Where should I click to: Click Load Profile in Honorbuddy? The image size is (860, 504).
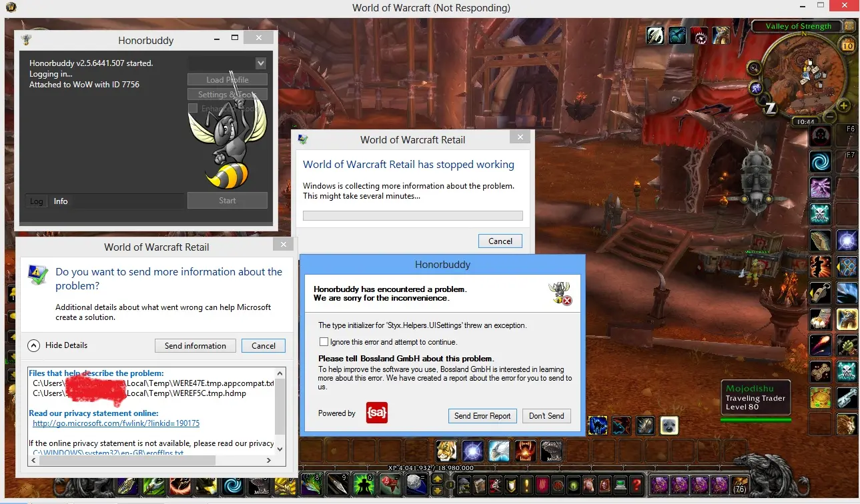point(228,79)
